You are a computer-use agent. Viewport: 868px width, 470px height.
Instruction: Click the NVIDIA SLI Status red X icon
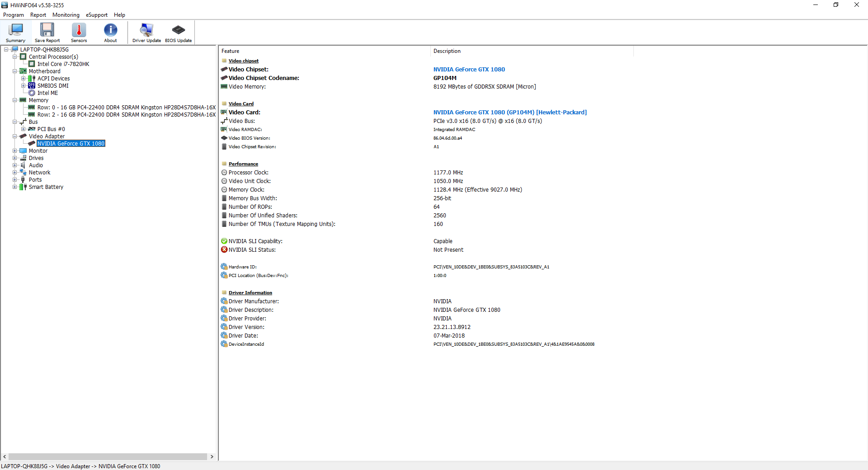coord(224,250)
